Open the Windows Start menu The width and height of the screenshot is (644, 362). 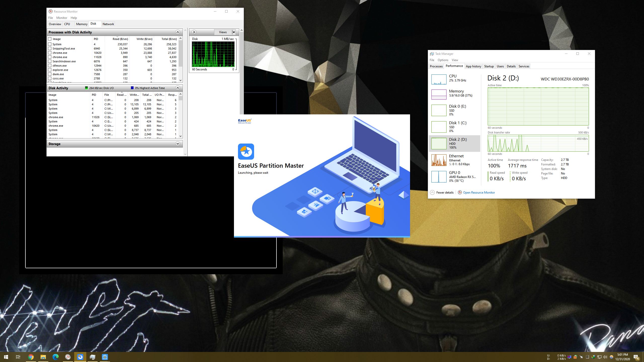point(6,357)
